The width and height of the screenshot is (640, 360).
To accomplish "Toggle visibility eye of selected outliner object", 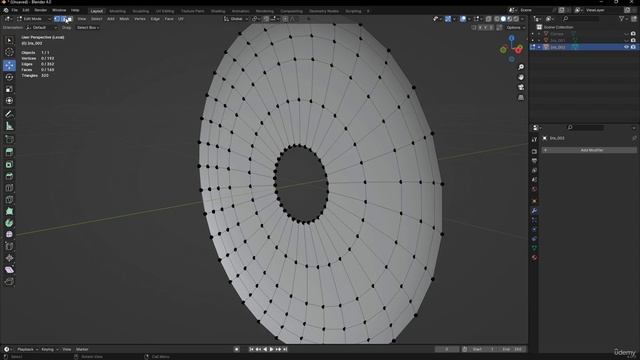I will 627,47.
